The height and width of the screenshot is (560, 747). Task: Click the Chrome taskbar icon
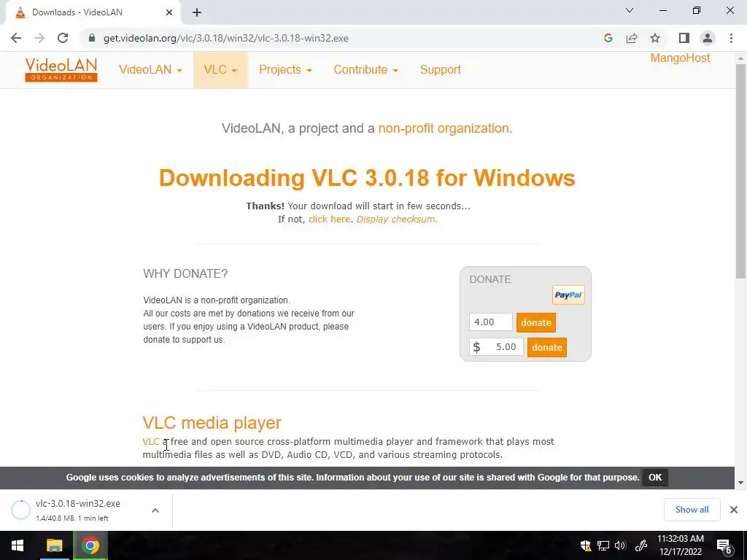tap(90, 545)
